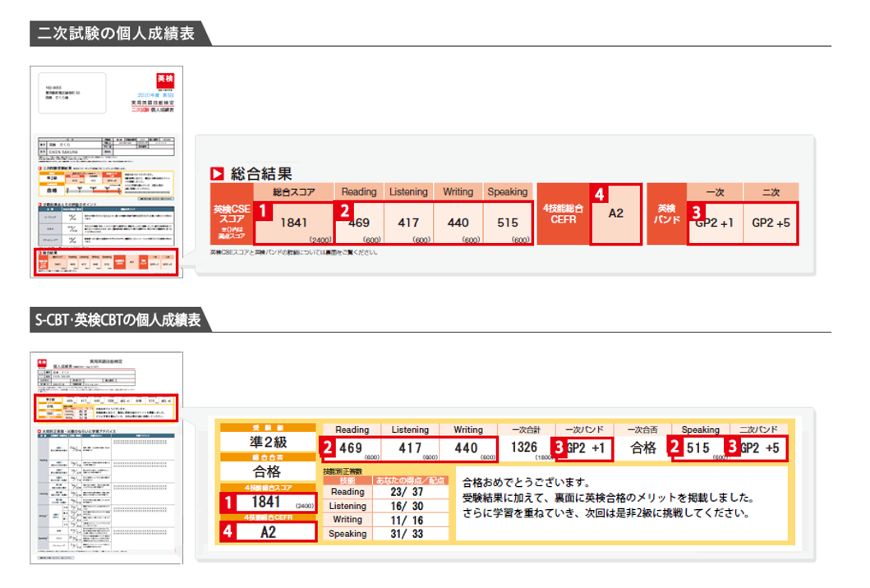This screenshot has width=870, height=588.
Task: Click GP2 +5 under 二次 in 総合結果 panel
Action: [771, 223]
